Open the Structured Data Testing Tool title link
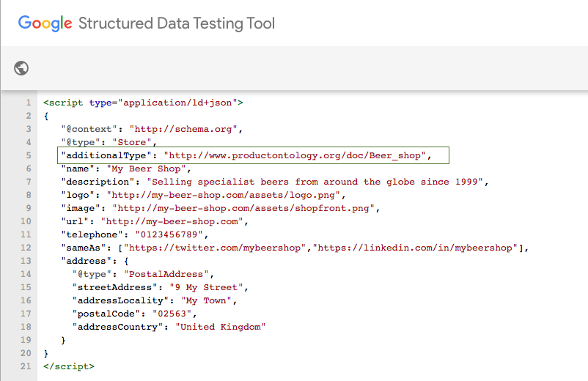 pyautogui.click(x=176, y=23)
